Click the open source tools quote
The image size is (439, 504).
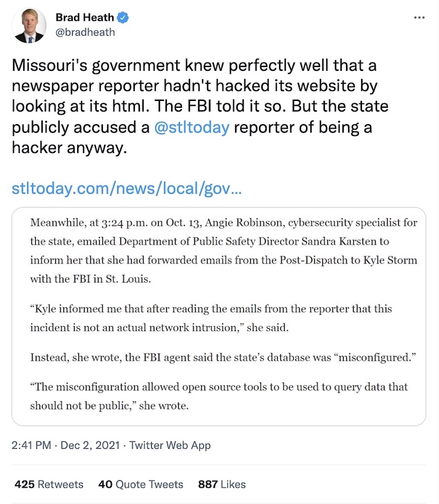(219, 395)
